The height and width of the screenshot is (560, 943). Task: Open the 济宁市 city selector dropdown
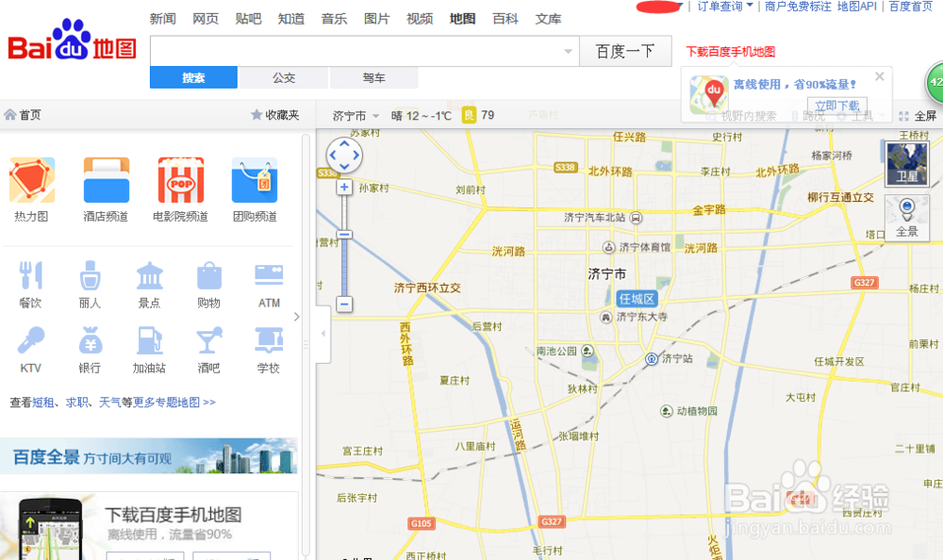tap(356, 116)
